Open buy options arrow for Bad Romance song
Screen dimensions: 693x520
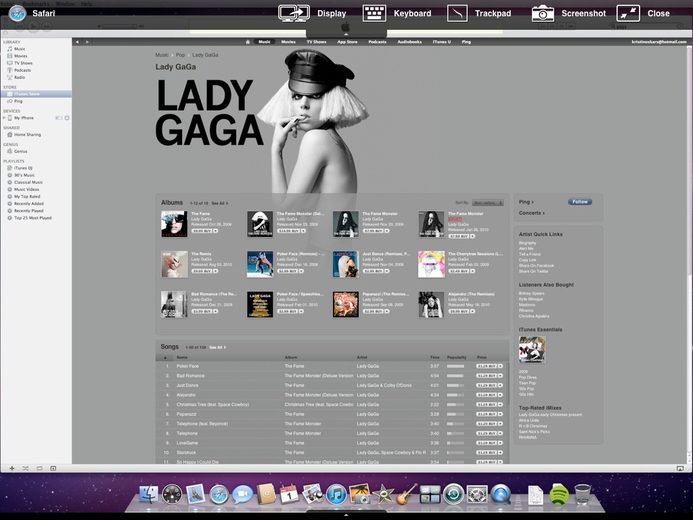coord(500,376)
